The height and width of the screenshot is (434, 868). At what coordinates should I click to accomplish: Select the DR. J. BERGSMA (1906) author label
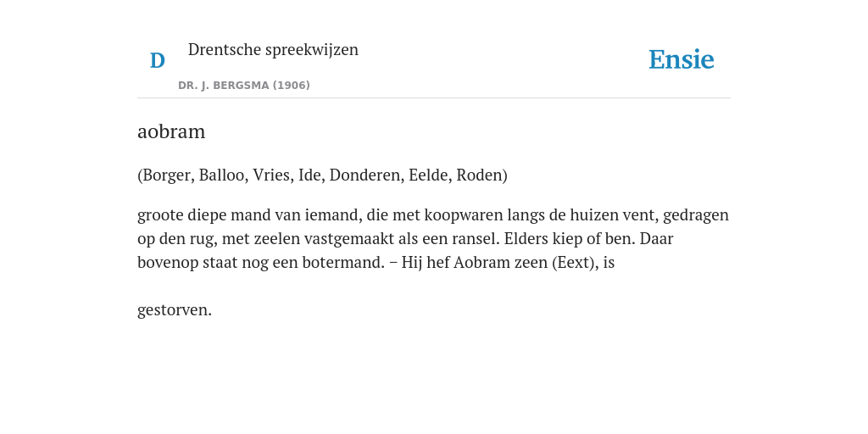tap(244, 86)
